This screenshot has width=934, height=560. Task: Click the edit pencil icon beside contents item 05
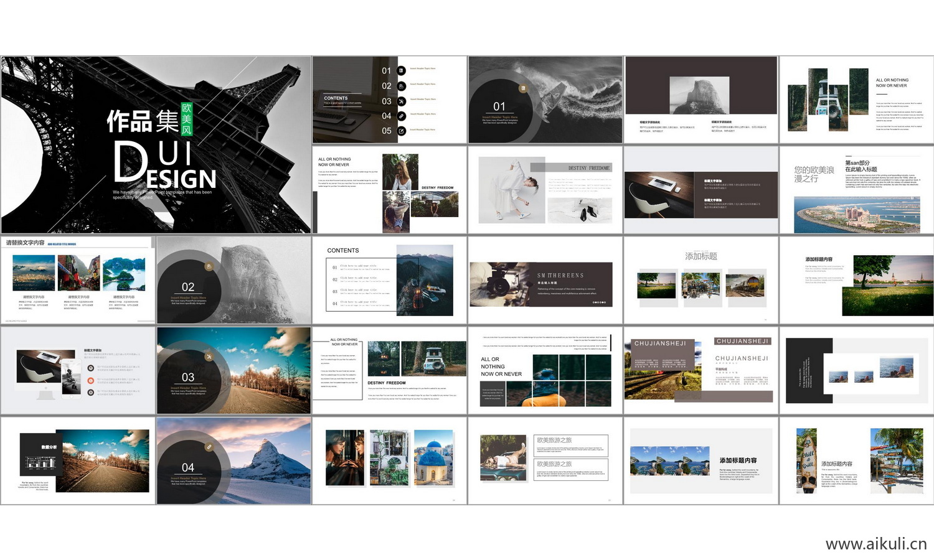click(x=402, y=131)
